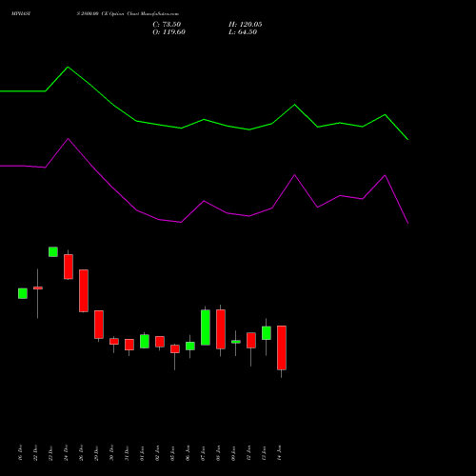Select the 01 Jan date label
The height and width of the screenshot is (476, 476).
coord(142,453)
